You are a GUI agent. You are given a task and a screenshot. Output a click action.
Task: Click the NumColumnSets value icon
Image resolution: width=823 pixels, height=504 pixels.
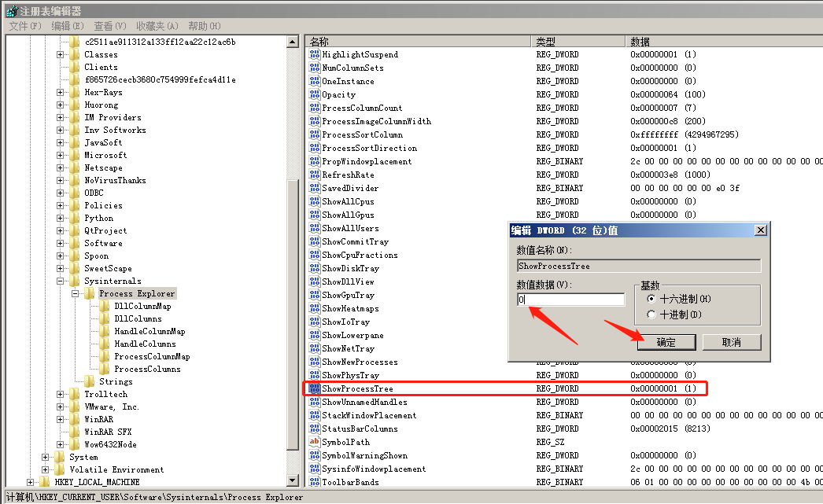(315, 68)
